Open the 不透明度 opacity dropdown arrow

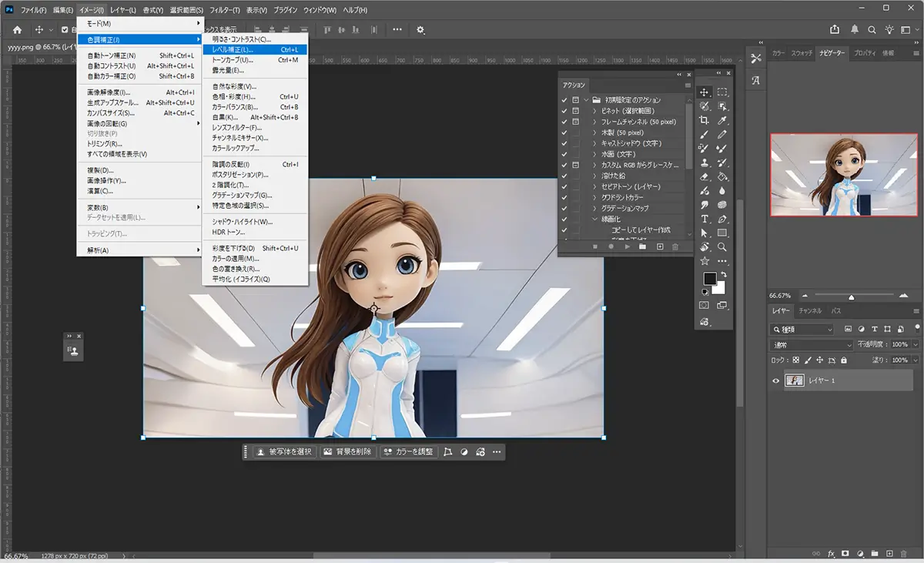point(915,344)
